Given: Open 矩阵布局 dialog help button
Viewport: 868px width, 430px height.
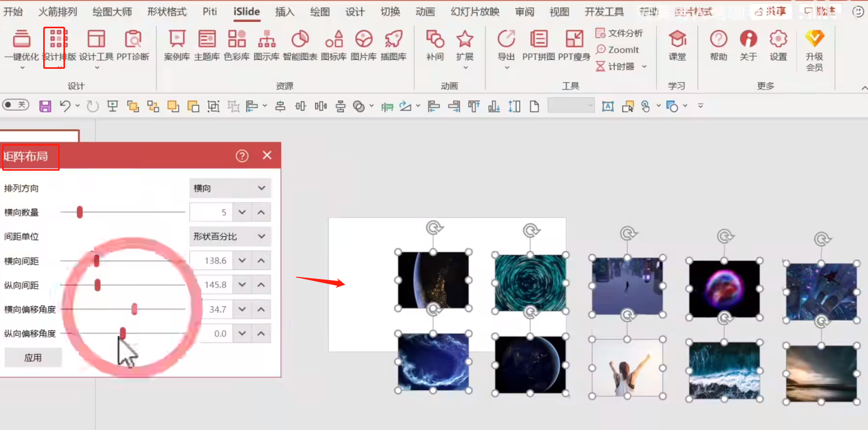Looking at the screenshot, I should (x=242, y=156).
